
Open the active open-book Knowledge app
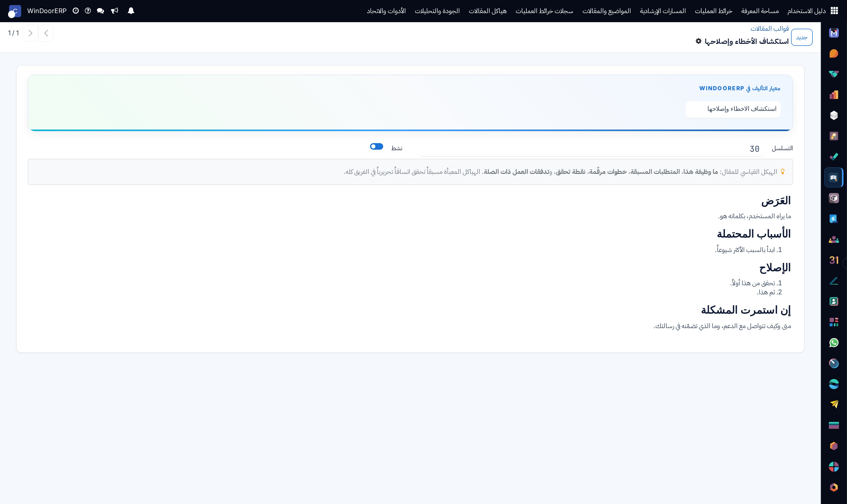834,178
